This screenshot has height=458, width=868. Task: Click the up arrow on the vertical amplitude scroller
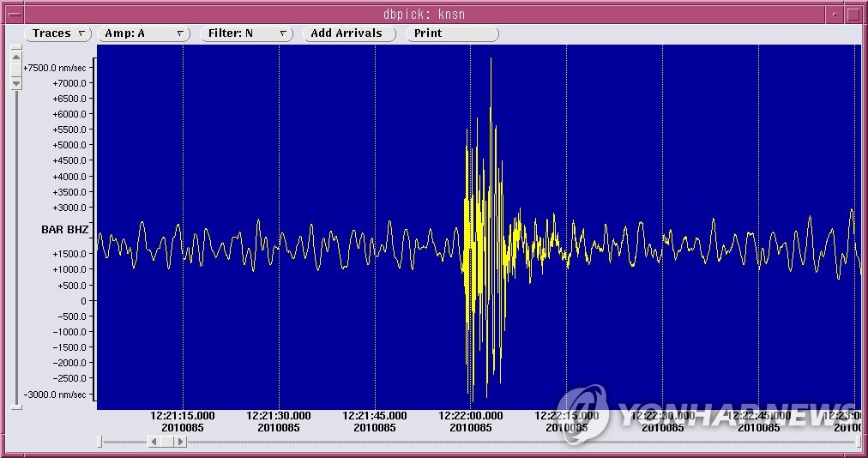pyautogui.click(x=15, y=57)
